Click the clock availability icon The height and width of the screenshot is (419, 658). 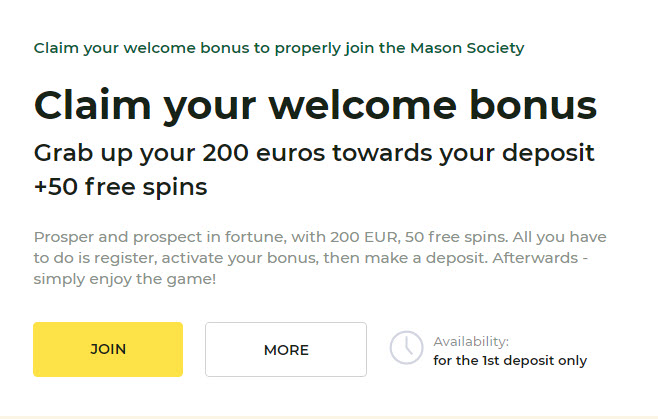pos(406,348)
